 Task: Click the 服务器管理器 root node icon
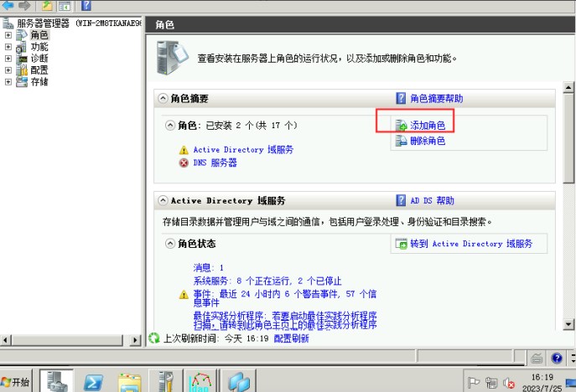click(x=8, y=23)
